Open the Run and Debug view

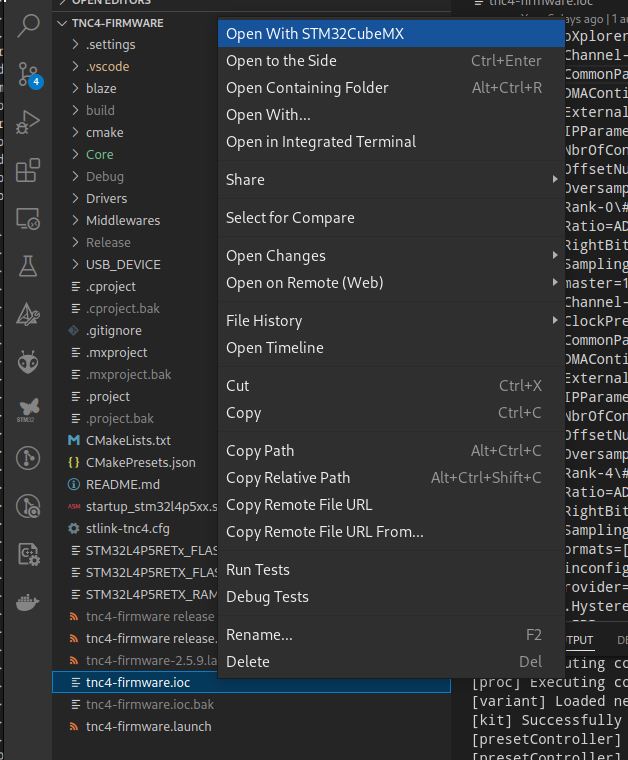[x=28, y=122]
